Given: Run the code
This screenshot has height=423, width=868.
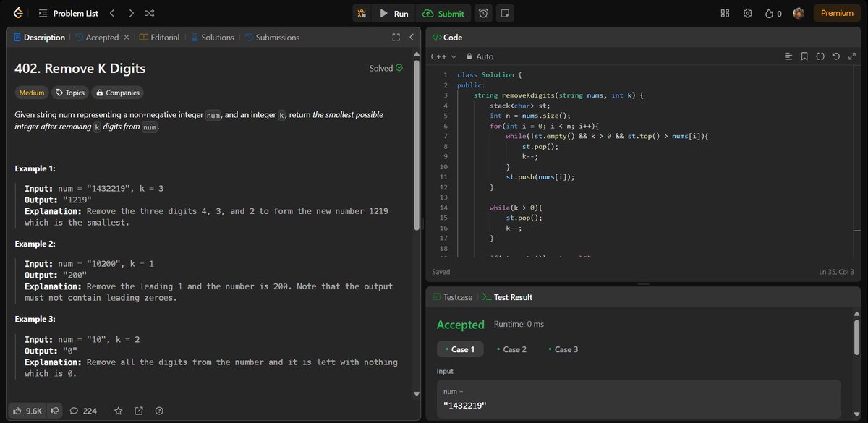Looking at the screenshot, I should 393,13.
